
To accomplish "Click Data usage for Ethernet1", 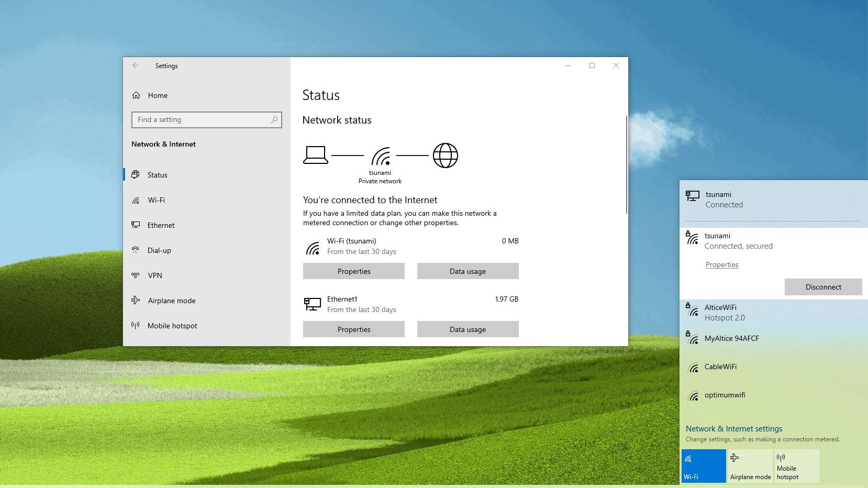I will click(x=468, y=329).
